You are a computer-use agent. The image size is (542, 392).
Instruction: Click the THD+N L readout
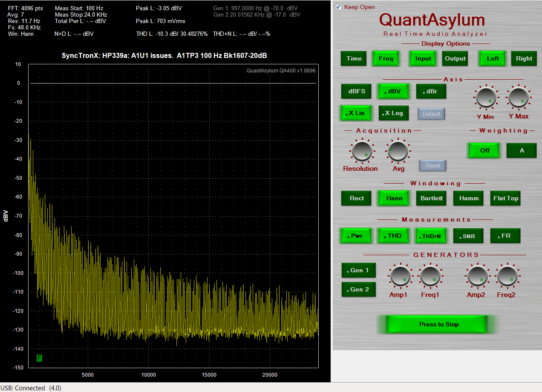point(242,34)
